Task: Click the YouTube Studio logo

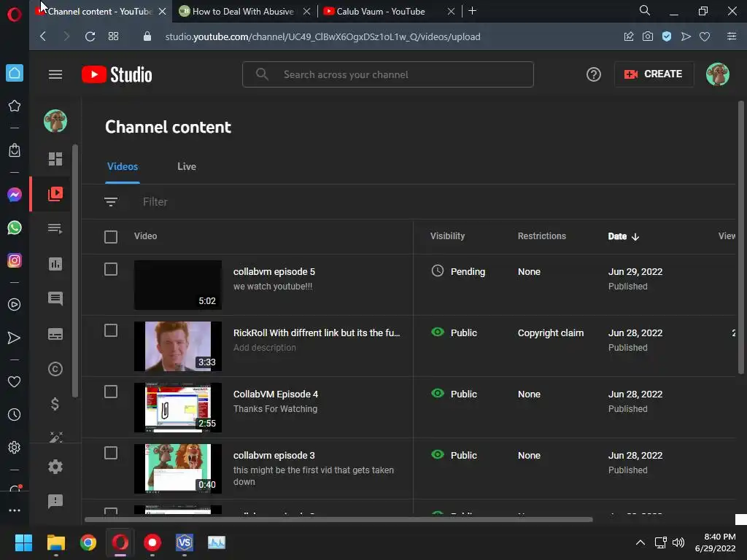Action: click(117, 74)
